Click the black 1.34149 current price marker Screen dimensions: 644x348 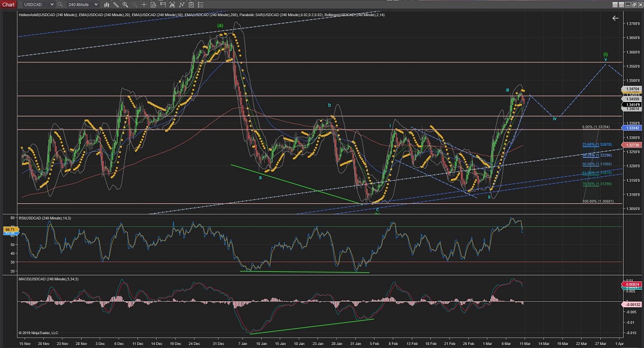(632, 104)
